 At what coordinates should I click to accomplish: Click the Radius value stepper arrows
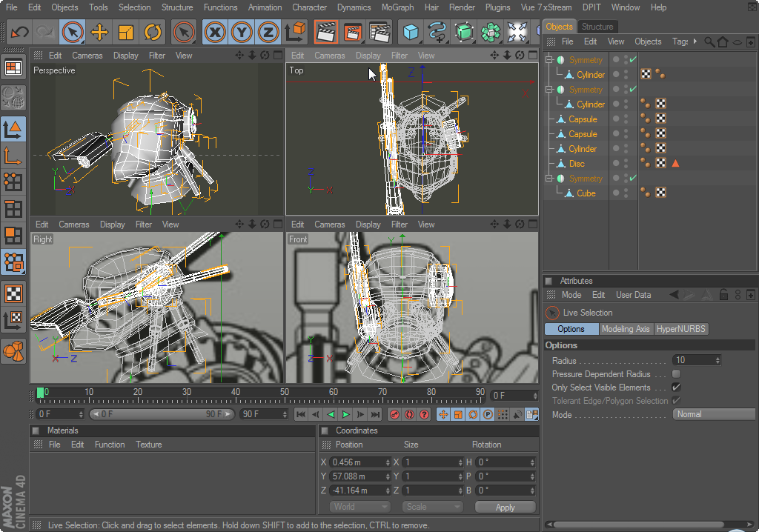(717, 360)
